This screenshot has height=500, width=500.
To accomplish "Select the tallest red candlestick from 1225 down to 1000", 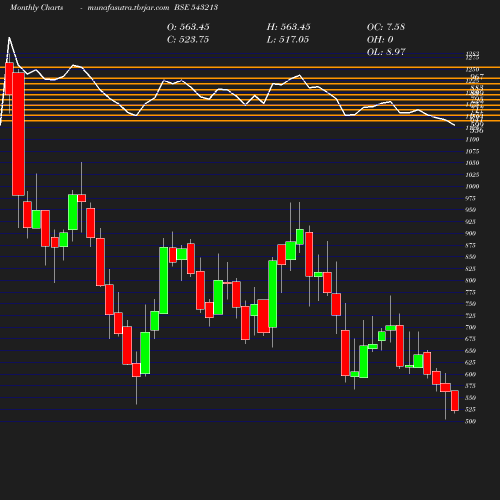I will pos(18,134).
